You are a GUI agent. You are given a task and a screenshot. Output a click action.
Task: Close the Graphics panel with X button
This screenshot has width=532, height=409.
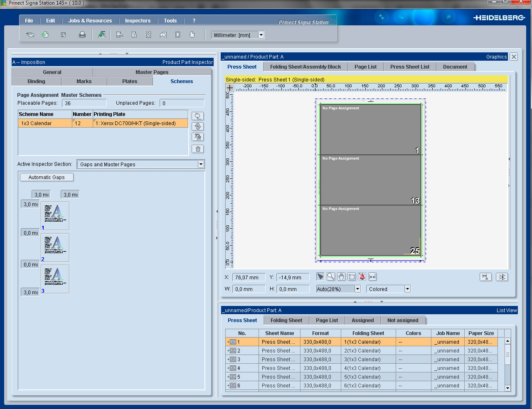(x=514, y=57)
